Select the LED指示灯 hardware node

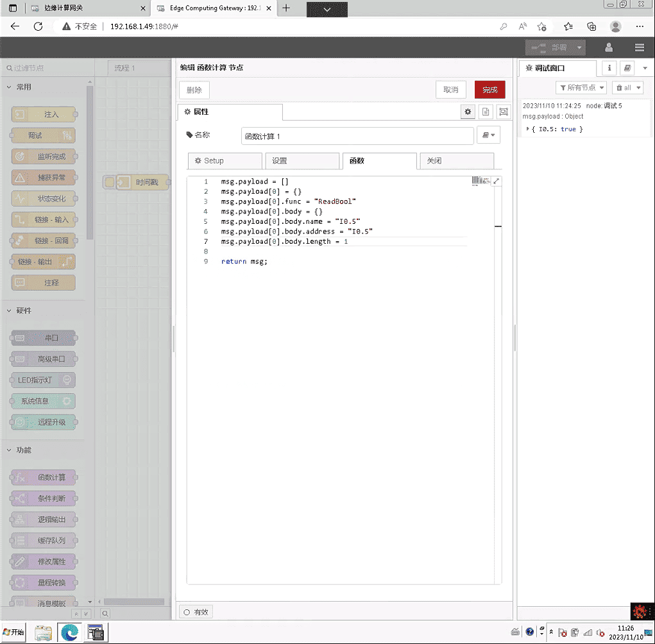point(42,380)
